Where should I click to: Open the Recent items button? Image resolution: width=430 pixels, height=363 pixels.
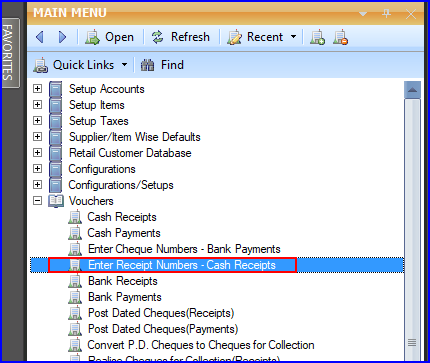255,37
